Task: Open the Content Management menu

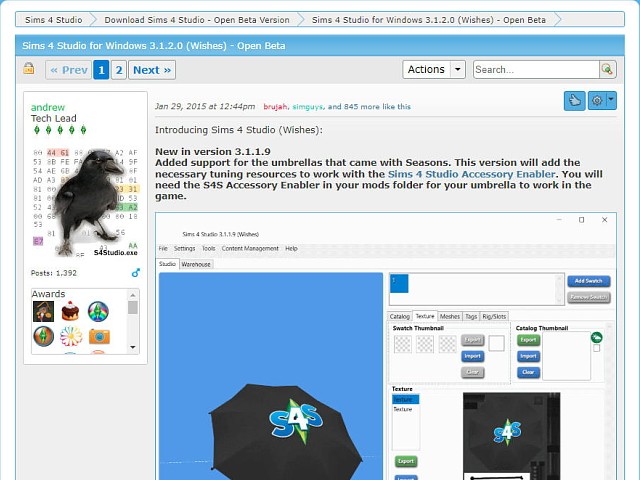Action: [250, 248]
